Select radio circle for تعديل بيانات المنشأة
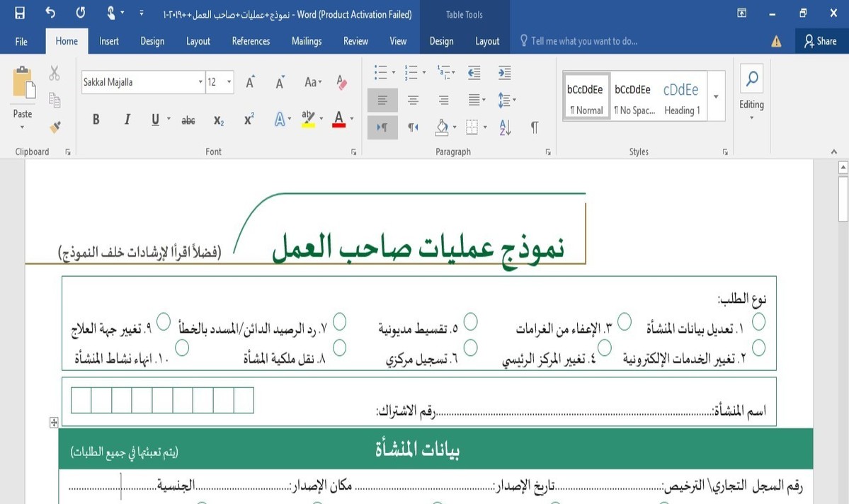 tap(758, 321)
